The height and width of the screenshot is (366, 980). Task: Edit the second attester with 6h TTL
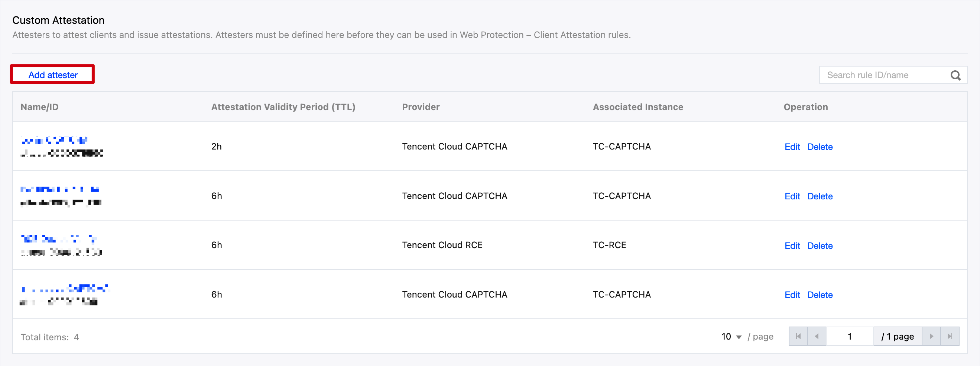[x=792, y=196]
